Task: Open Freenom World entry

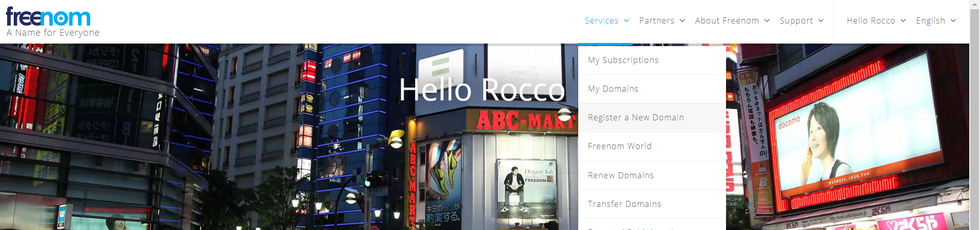Action: [x=652, y=147]
